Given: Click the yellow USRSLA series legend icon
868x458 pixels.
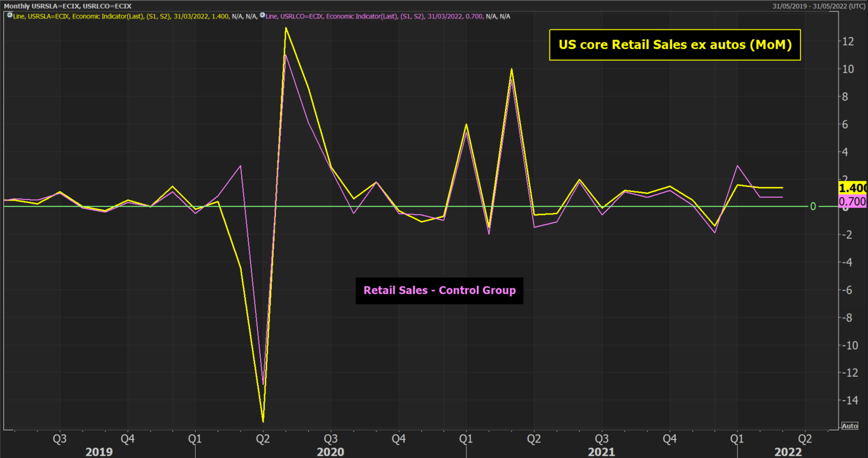Looking at the screenshot, I should pos(9,16).
